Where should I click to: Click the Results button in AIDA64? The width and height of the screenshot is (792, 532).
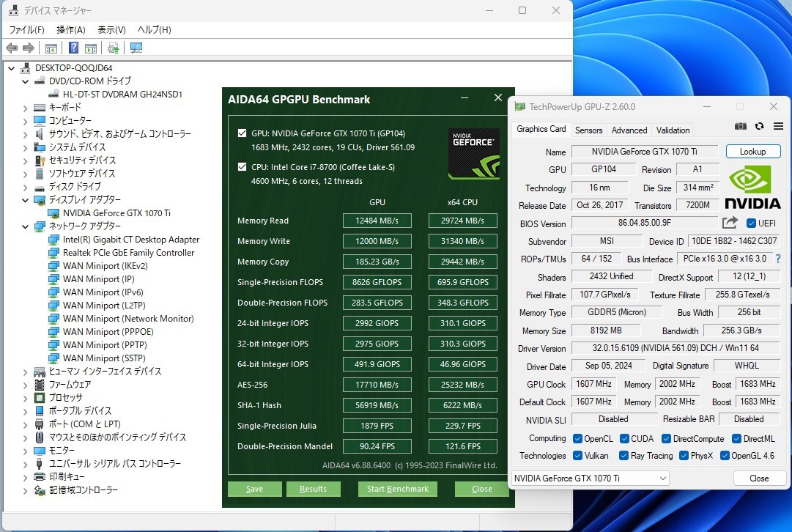(313, 489)
